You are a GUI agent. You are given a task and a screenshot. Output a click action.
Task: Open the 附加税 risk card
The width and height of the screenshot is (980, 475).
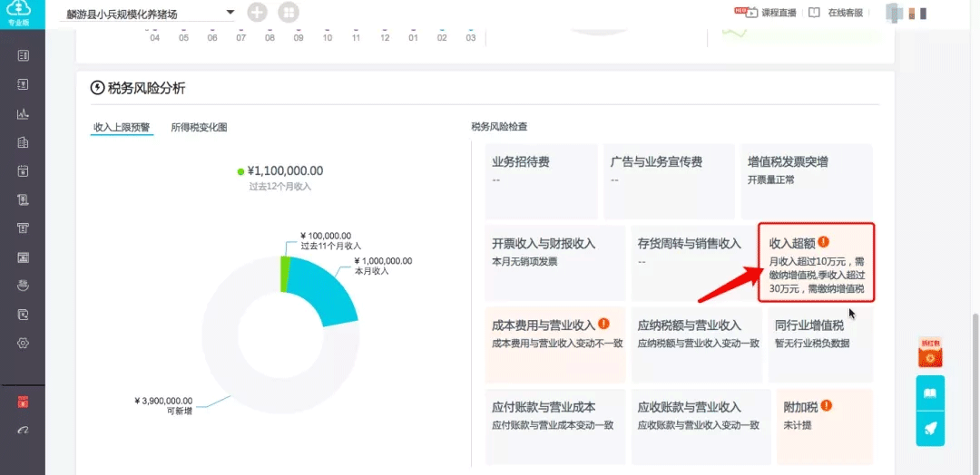824,426
